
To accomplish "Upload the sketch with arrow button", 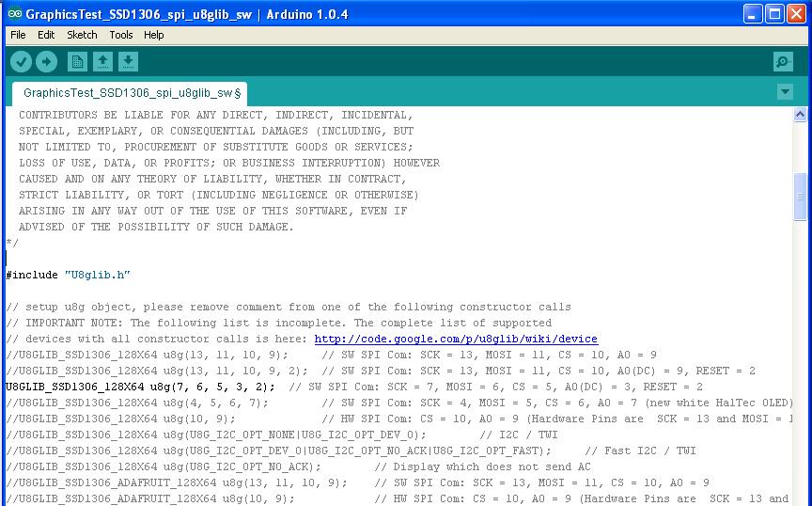I will click(47, 62).
